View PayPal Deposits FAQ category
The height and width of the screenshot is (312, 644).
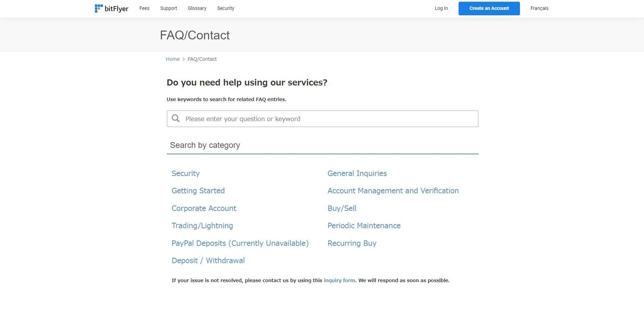(x=240, y=244)
